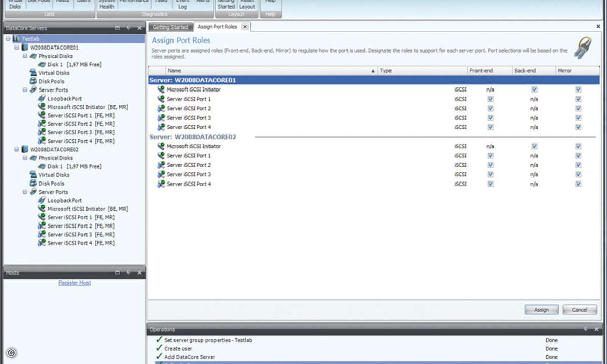Toggle Mirror for W2008DATACORE02 Server iSCSI Port 3
This screenshot has height=364, width=607.
tap(578, 174)
